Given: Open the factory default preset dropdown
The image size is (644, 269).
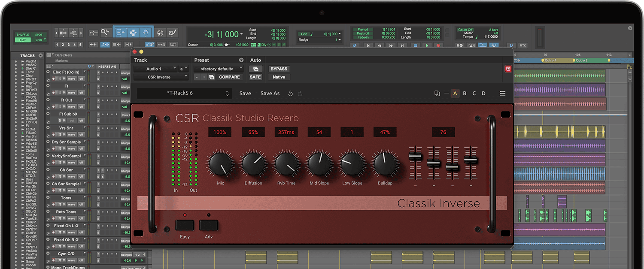Looking at the screenshot, I should pos(219,69).
